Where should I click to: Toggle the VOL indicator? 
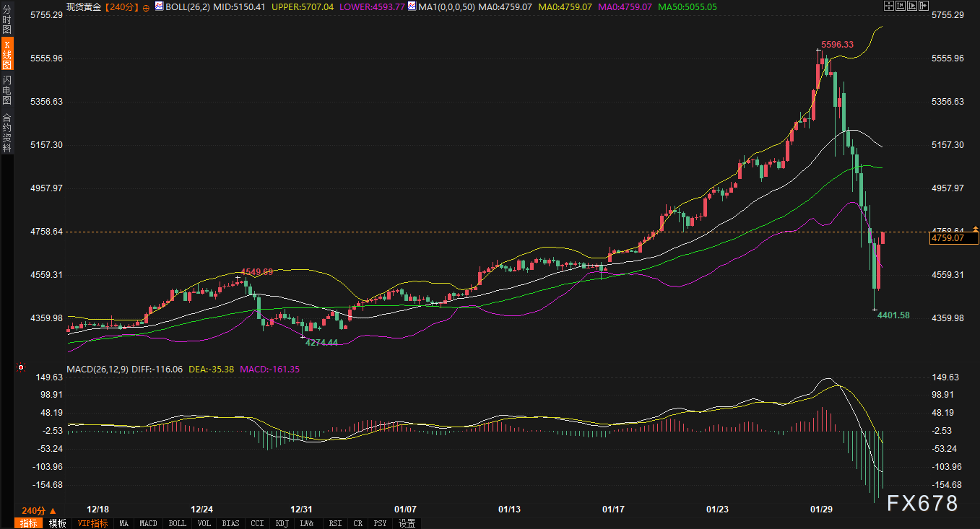204,523
